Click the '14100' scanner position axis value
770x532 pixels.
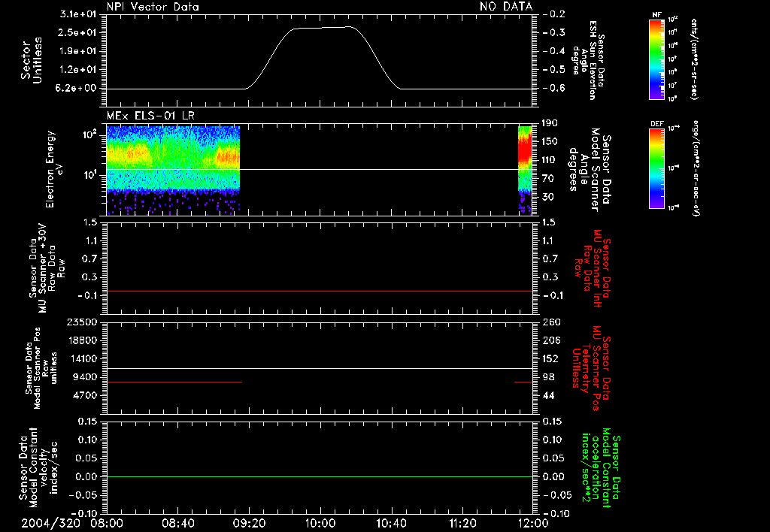point(82,358)
